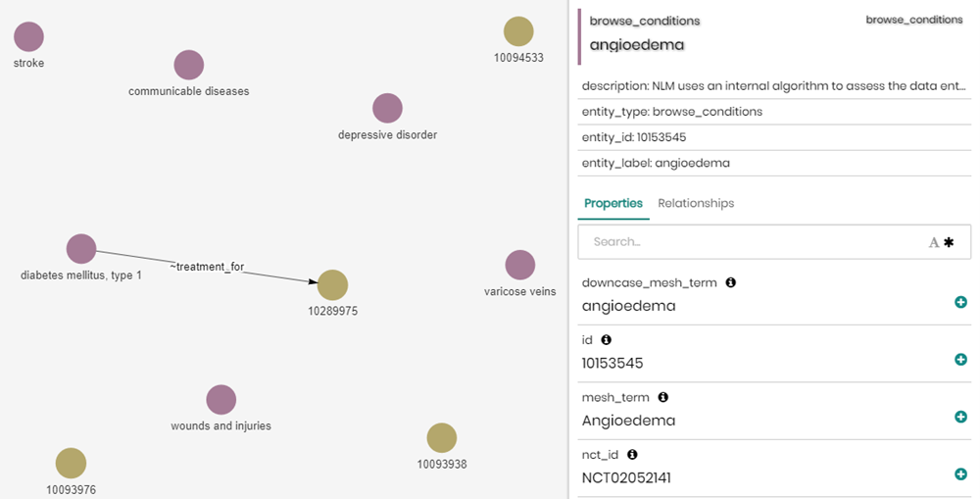
Task: Select the varicose veins node
Action: pyautogui.click(x=520, y=265)
